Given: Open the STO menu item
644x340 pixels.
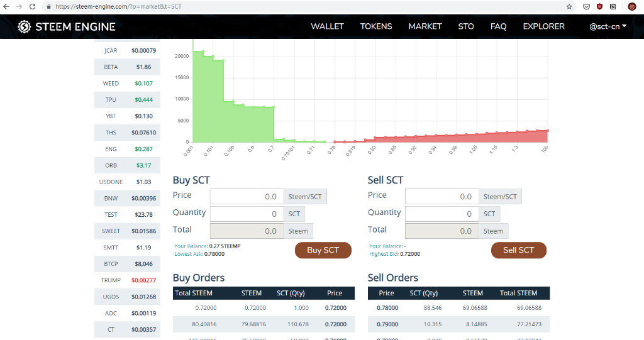Looking at the screenshot, I should pyautogui.click(x=466, y=26).
